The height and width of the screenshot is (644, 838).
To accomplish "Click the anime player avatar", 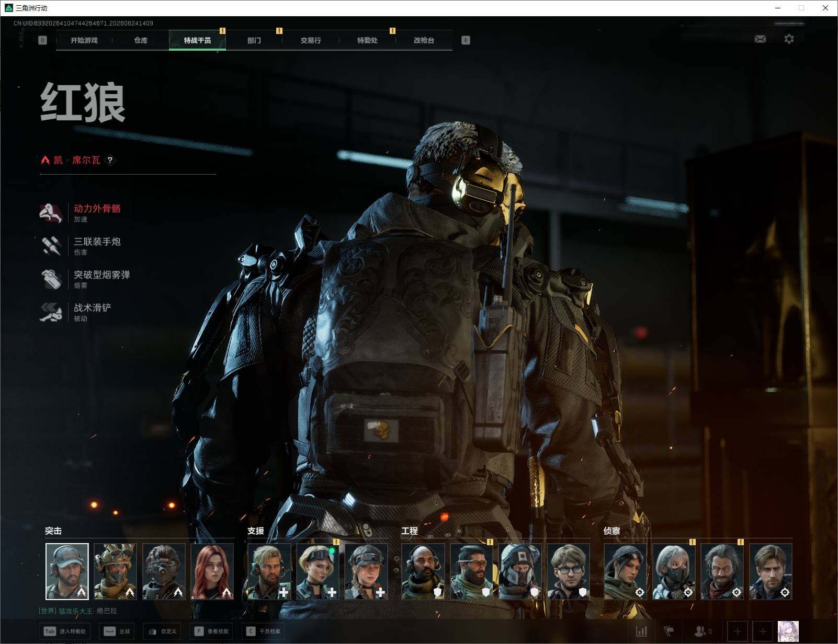I will (x=788, y=631).
